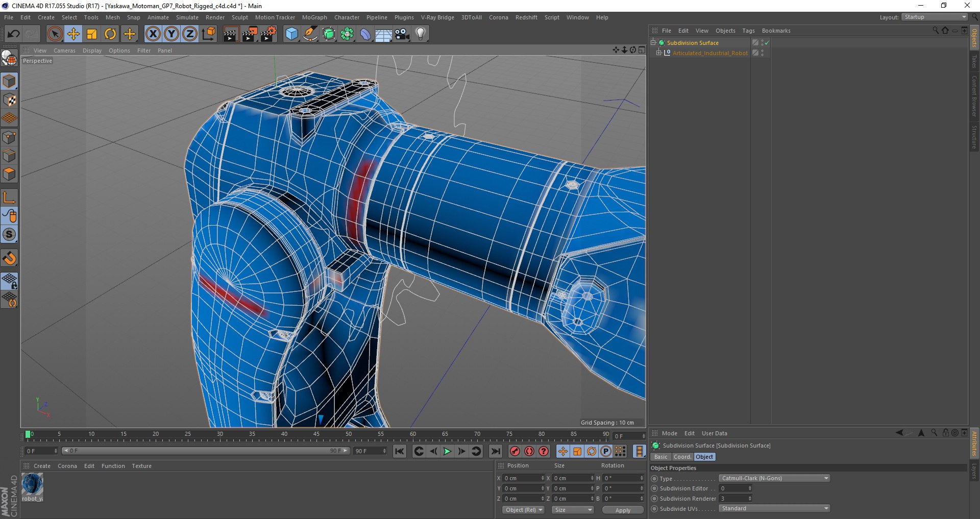Switch to the Coord. tab
This screenshot has height=519, width=980.
pos(682,457)
